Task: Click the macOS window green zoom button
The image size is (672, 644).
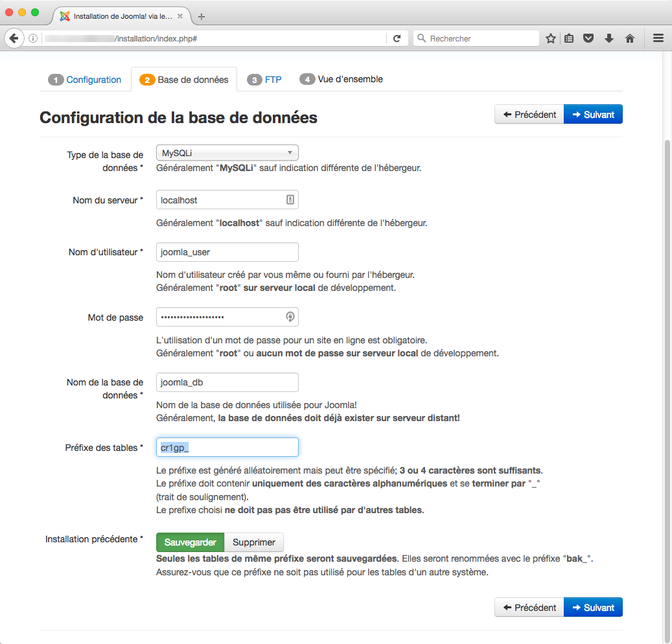Action: click(x=35, y=12)
